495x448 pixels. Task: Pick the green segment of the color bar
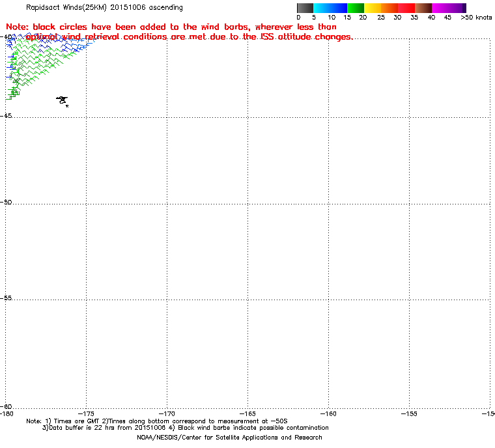(356, 8)
